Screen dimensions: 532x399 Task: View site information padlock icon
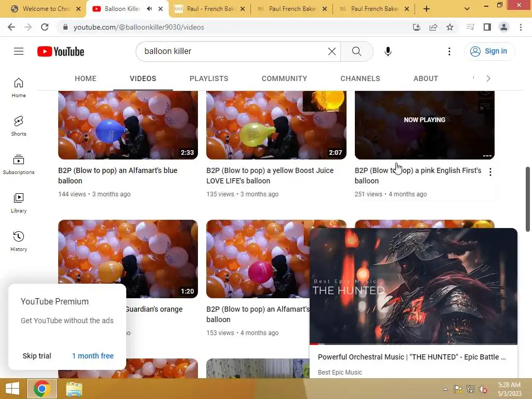65,27
